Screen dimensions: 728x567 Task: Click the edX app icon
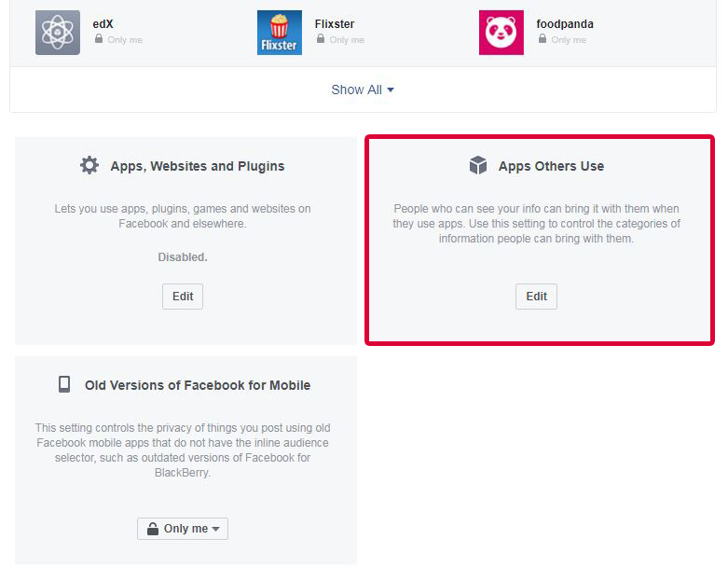tap(58, 33)
